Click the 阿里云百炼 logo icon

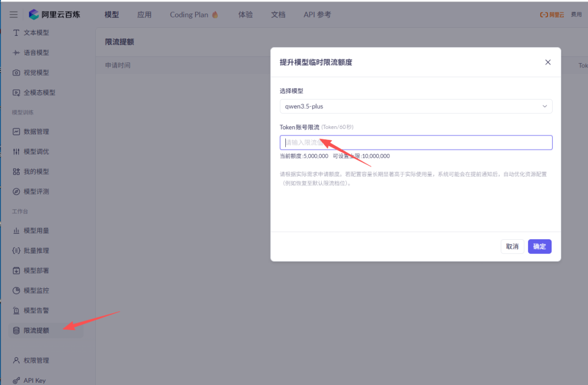pos(34,15)
